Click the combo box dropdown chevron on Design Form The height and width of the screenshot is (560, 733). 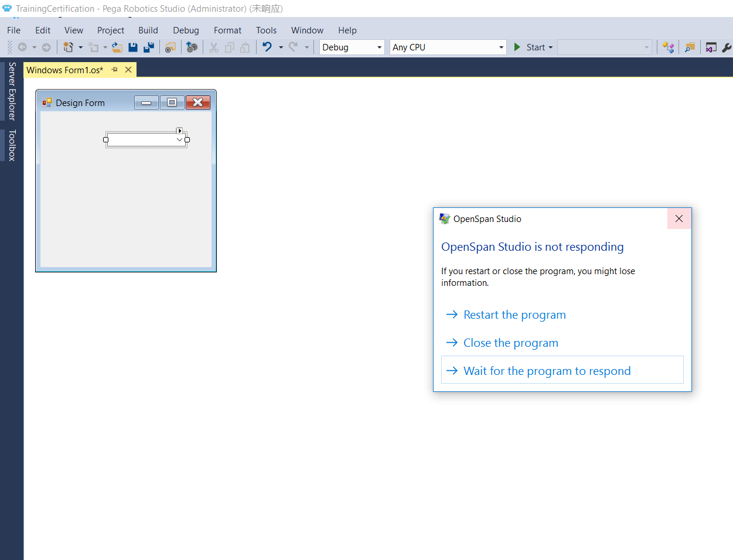click(179, 139)
